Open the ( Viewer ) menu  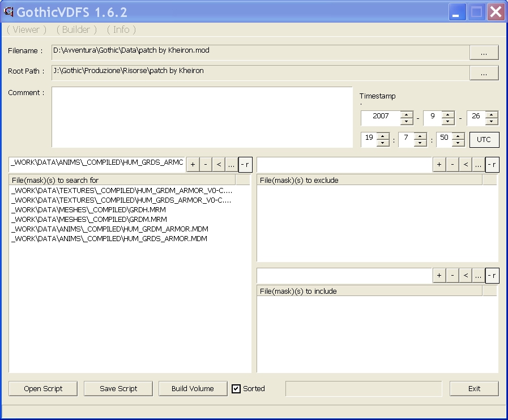(27, 30)
